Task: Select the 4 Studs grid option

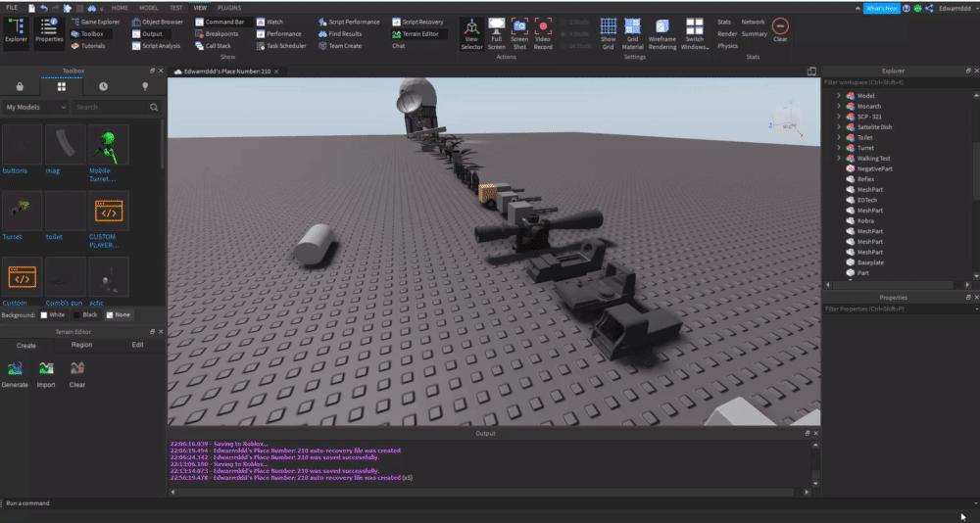Action: point(575,33)
